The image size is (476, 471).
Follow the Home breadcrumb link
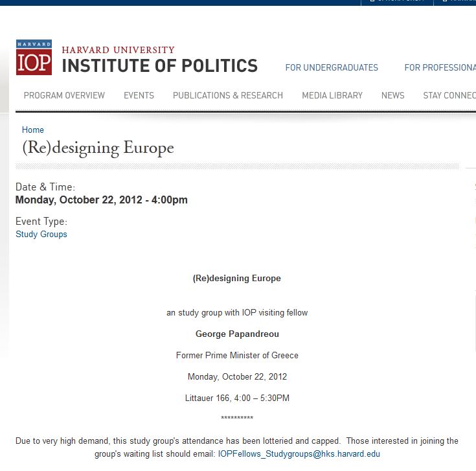tap(33, 130)
